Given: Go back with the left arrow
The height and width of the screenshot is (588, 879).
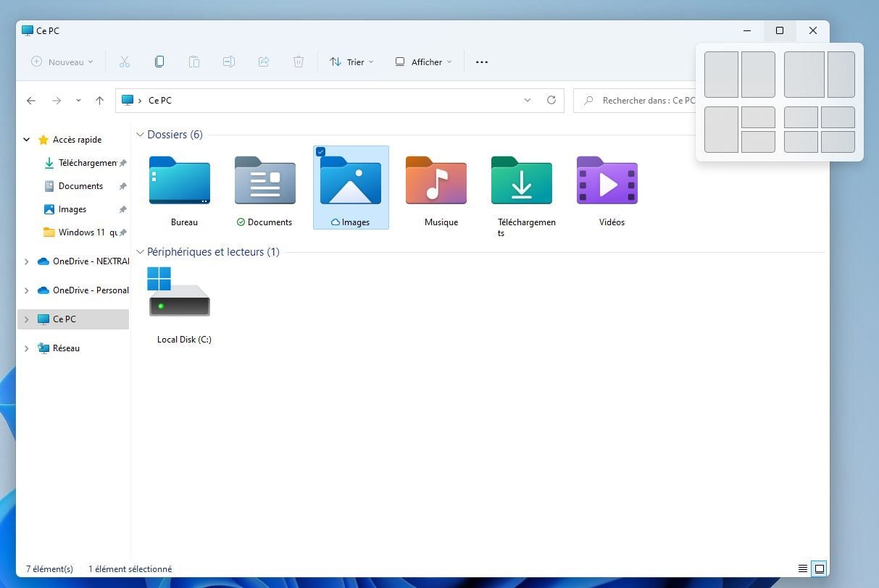Looking at the screenshot, I should click(31, 101).
